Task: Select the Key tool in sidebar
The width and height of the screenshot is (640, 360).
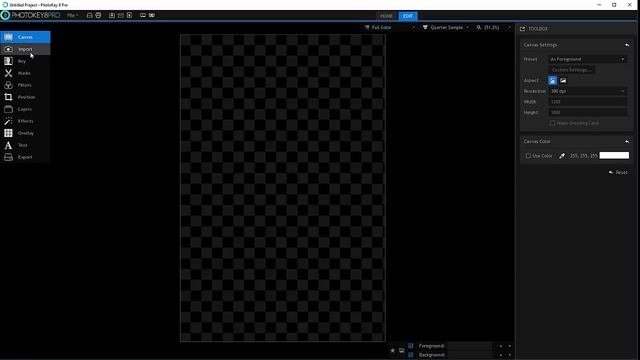Action: click(x=25, y=61)
